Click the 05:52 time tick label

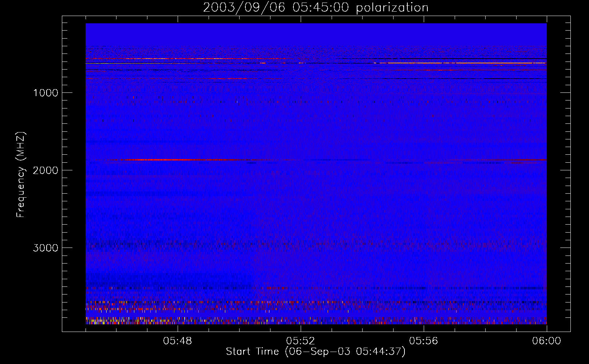point(300,341)
